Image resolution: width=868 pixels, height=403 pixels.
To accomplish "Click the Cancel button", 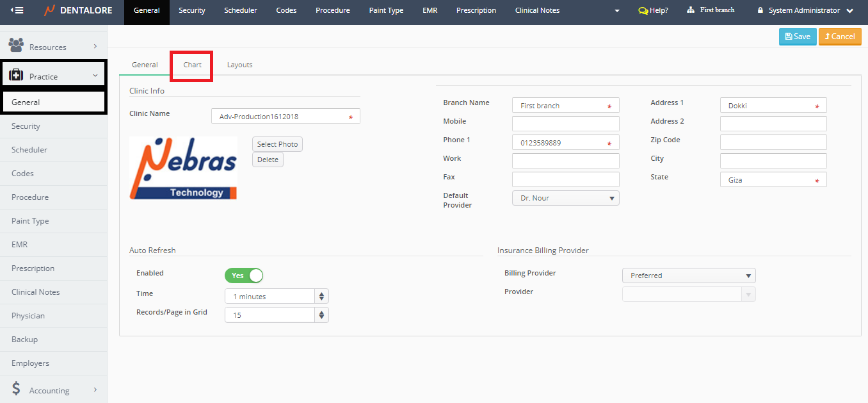I will click(839, 37).
